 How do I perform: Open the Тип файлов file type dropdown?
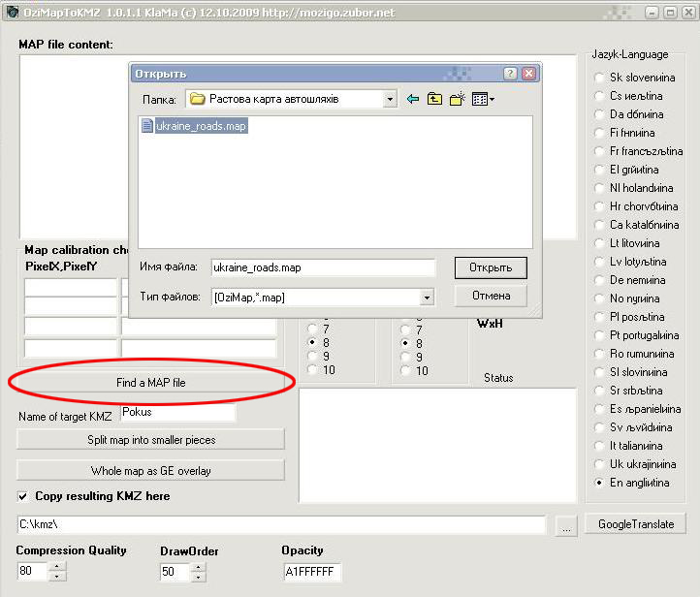426,298
